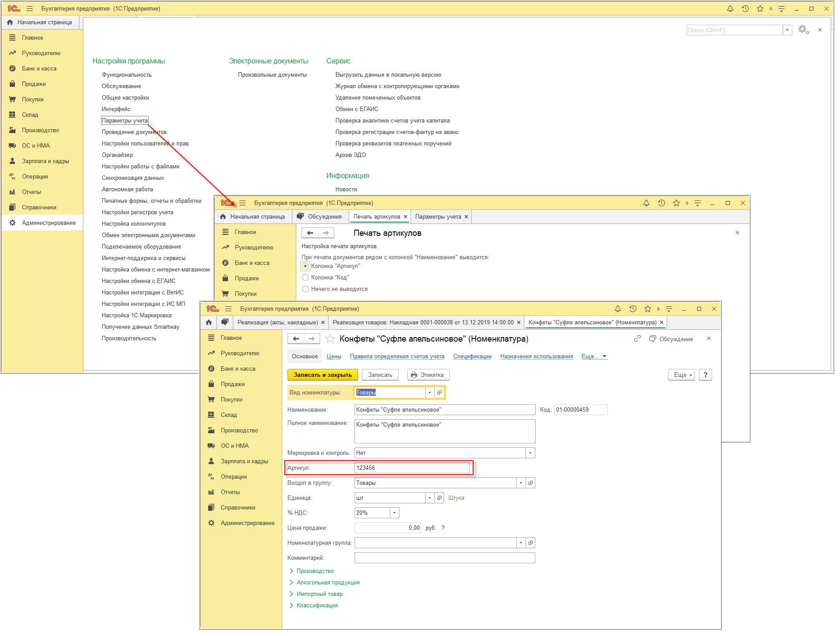
Task: Go to Начальная страница tab in the main window
Action: (x=40, y=22)
